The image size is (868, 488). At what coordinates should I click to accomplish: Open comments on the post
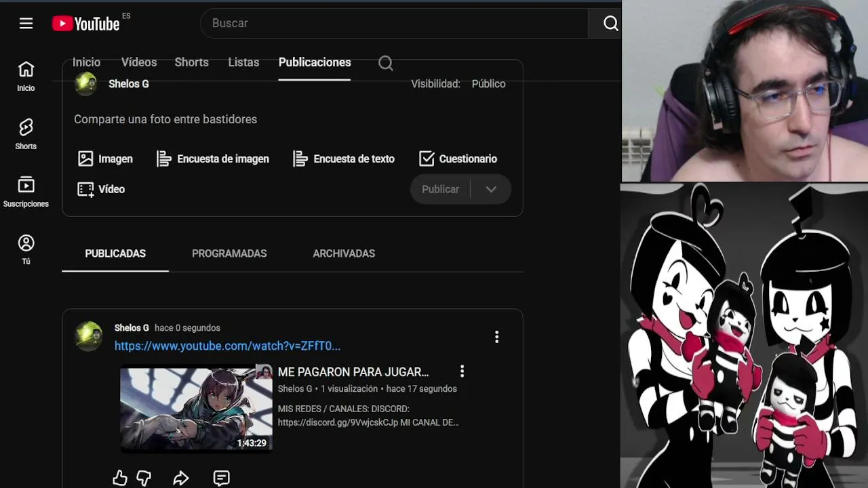(221, 478)
